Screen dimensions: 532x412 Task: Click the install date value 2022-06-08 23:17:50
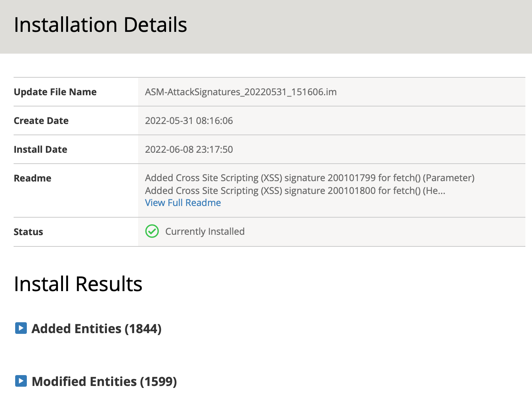189,150
